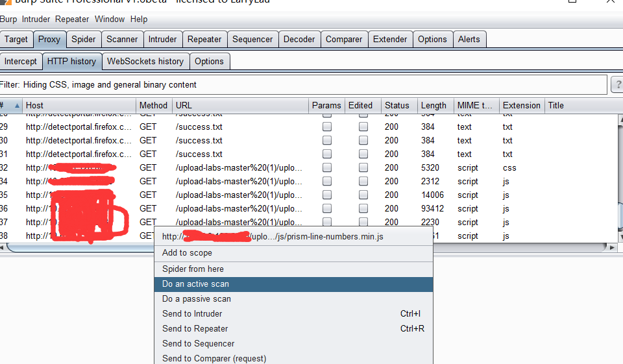Toggle Params checkbox in row 36
The height and width of the screenshot is (364, 623).
[x=327, y=208]
